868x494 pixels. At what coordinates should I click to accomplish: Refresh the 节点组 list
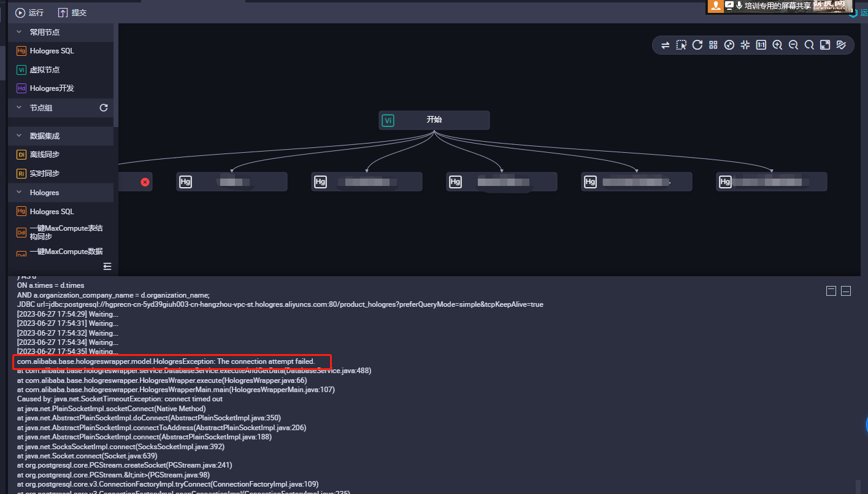coord(104,107)
